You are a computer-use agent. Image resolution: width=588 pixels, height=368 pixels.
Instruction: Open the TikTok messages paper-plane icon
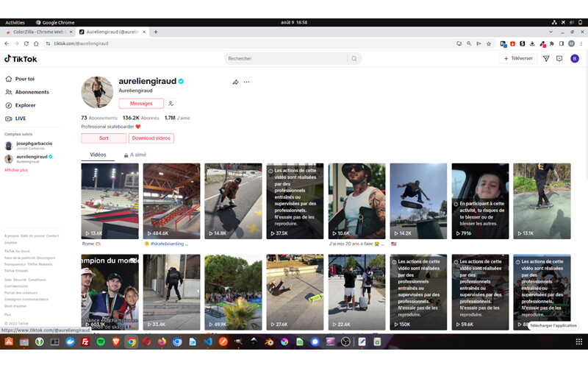[x=546, y=59]
